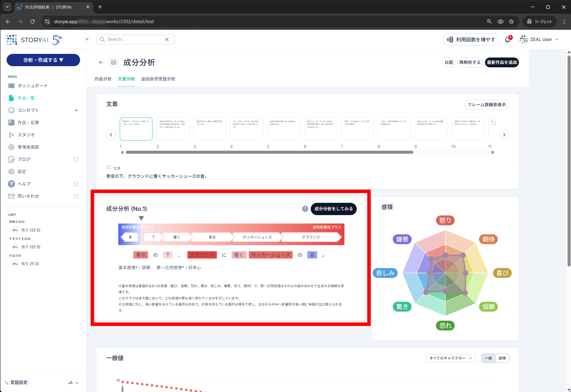Screen dimensions: 571x392
Task: Reload the page in the browser
Action: click(x=32, y=22)
